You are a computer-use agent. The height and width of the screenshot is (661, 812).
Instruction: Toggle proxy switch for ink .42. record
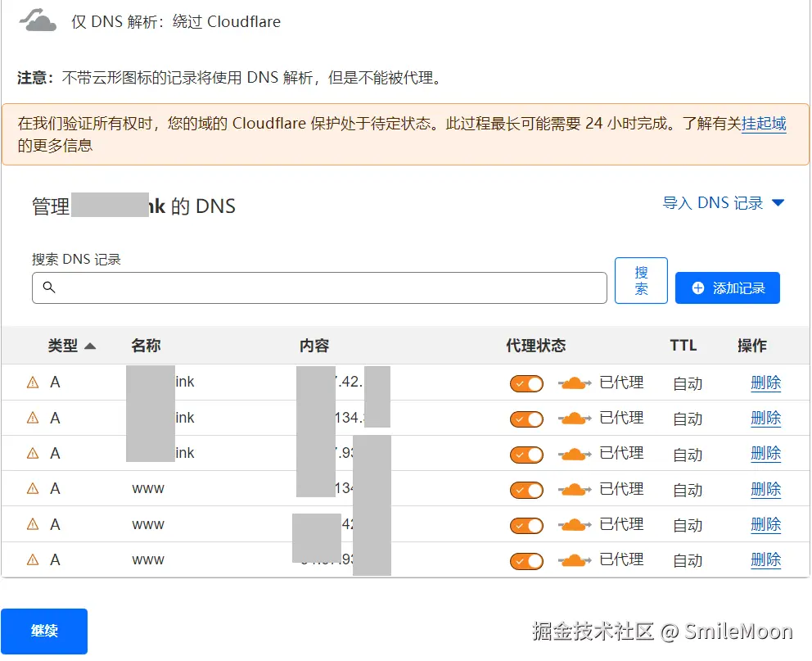pos(526,384)
